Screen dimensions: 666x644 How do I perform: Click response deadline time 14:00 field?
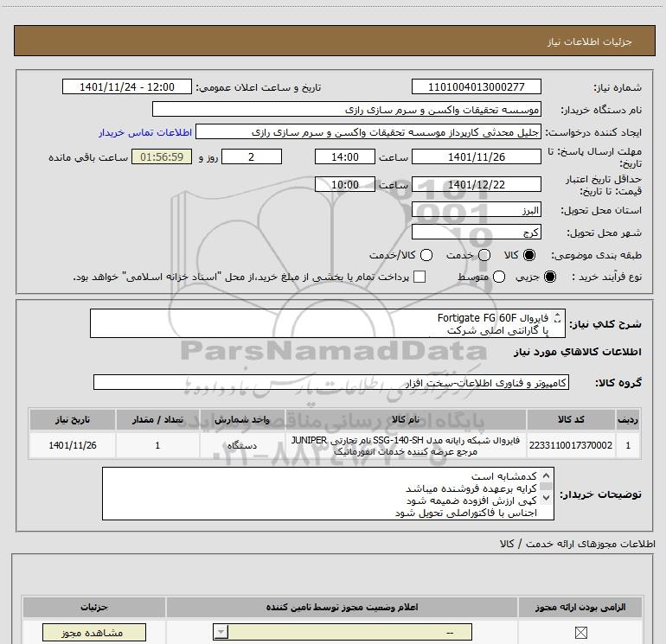tap(345, 156)
